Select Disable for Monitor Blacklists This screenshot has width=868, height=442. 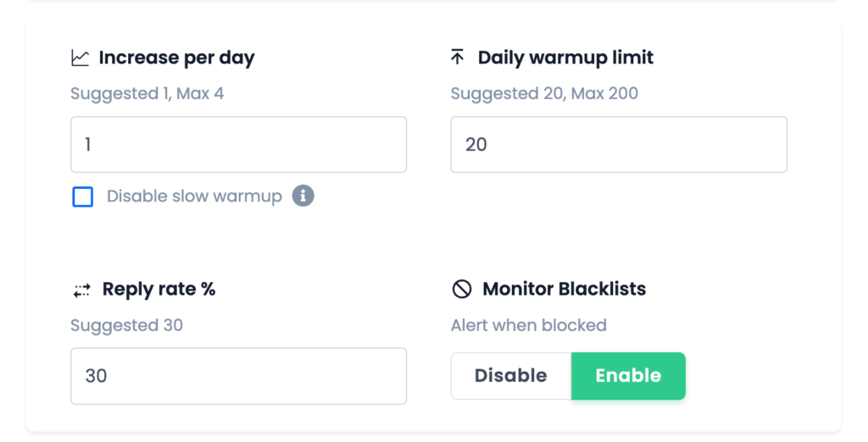coord(510,376)
